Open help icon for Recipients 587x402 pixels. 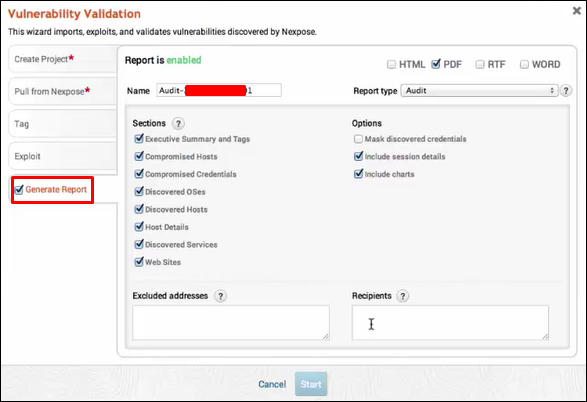(x=402, y=296)
